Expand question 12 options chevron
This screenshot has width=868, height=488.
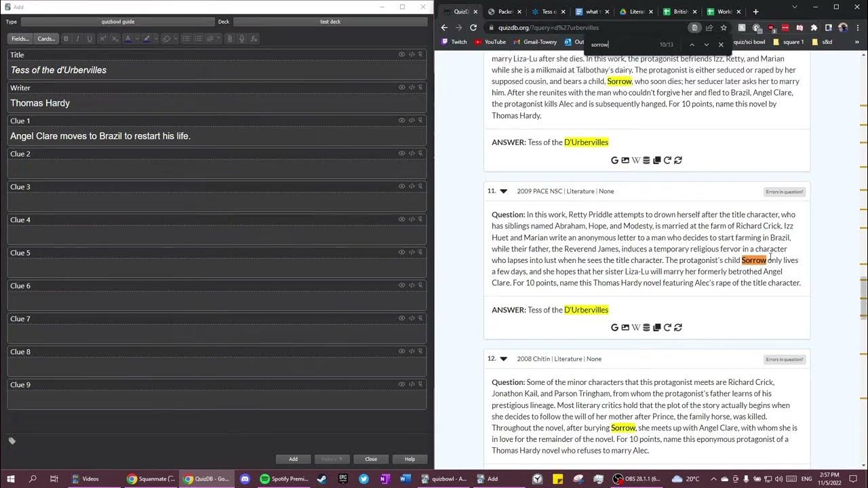(503, 359)
